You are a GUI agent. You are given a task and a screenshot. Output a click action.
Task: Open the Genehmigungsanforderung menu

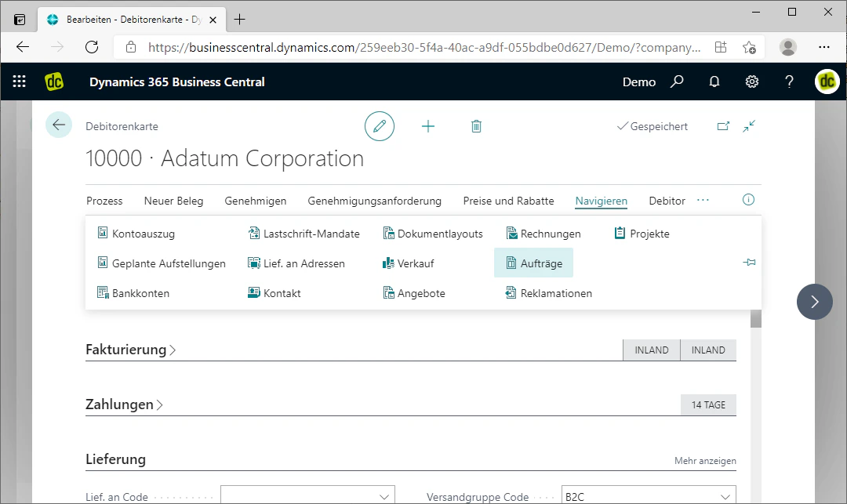point(374,201)
